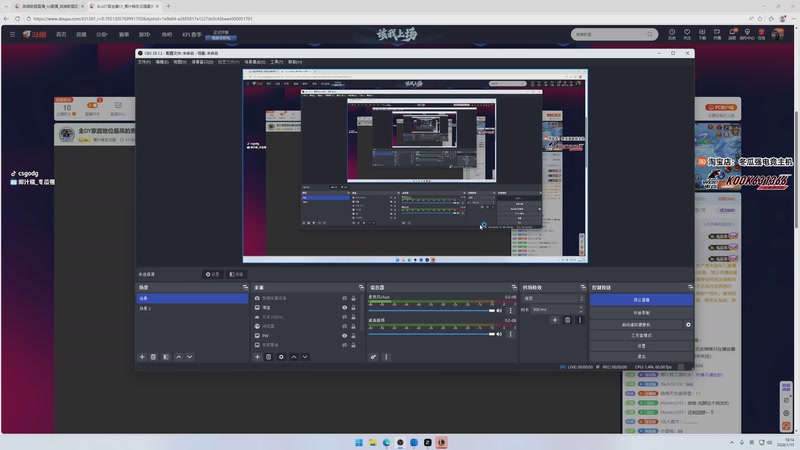The image size is (800, 450).
Task: Open Mixer dock three-dot menu
Action: tap(386, 357)
